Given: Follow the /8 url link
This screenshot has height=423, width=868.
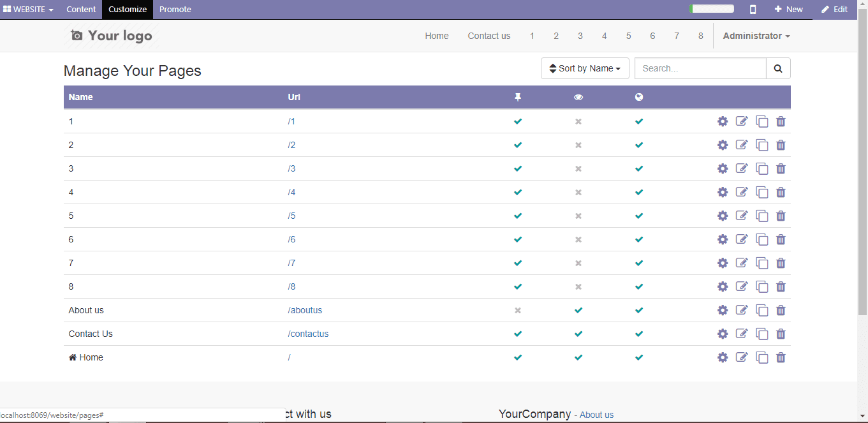Looking at the screenshot, I should 291,286.
